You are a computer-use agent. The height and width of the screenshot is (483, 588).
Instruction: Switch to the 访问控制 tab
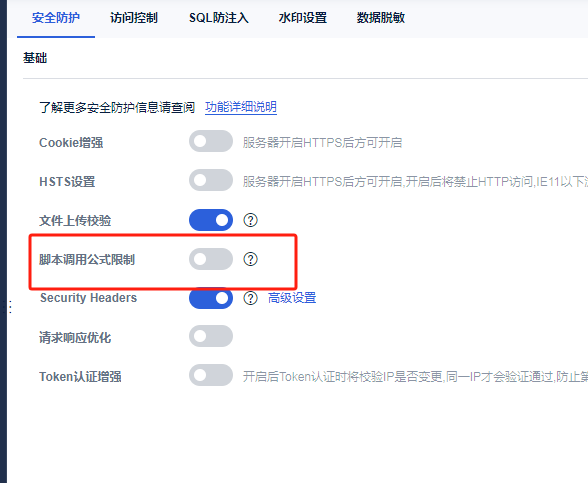pyautogui.click(x=134, y=18)
